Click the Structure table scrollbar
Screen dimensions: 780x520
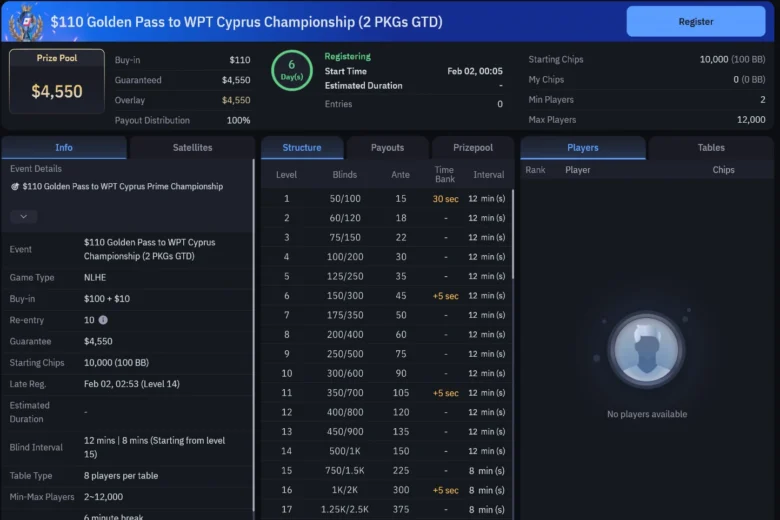[x=512, y=234]
